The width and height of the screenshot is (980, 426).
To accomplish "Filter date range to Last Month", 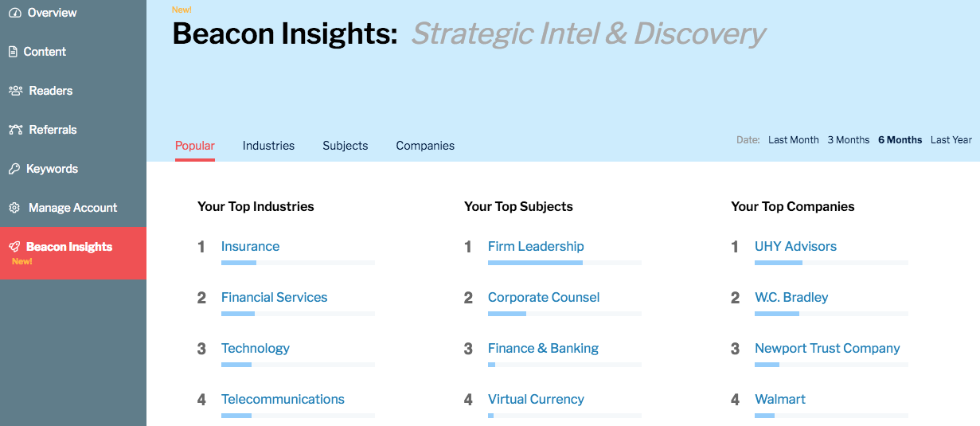I will click(793, 140).
